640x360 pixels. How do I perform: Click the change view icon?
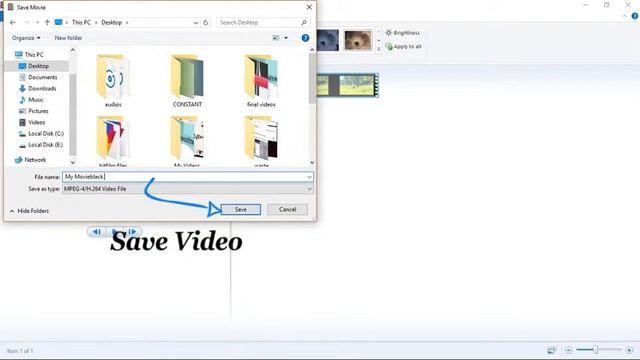pos(276,38)
